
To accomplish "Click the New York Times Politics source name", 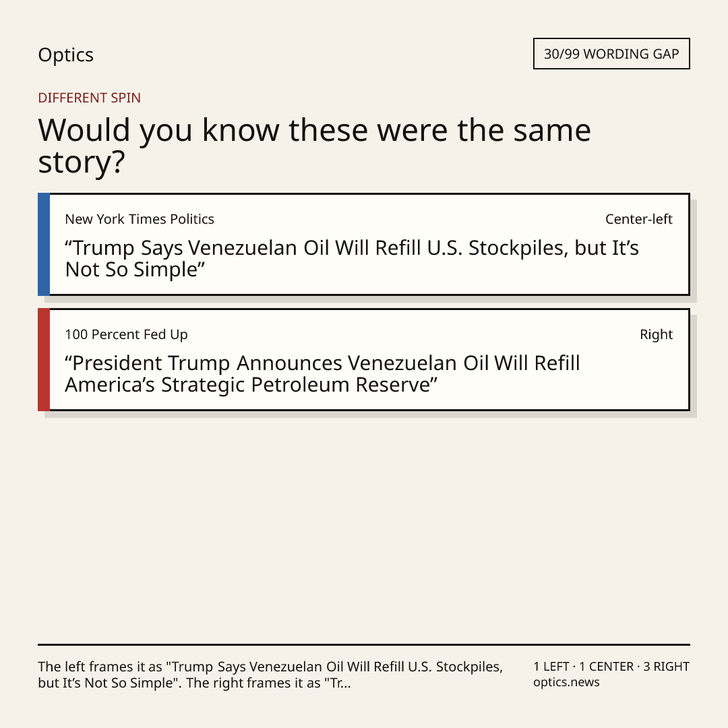I will coord(140,219).
